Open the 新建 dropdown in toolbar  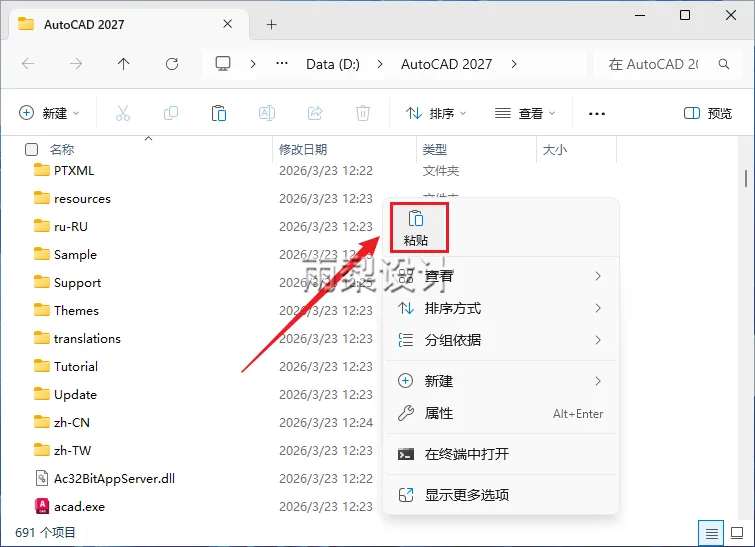tap(49, 113)
